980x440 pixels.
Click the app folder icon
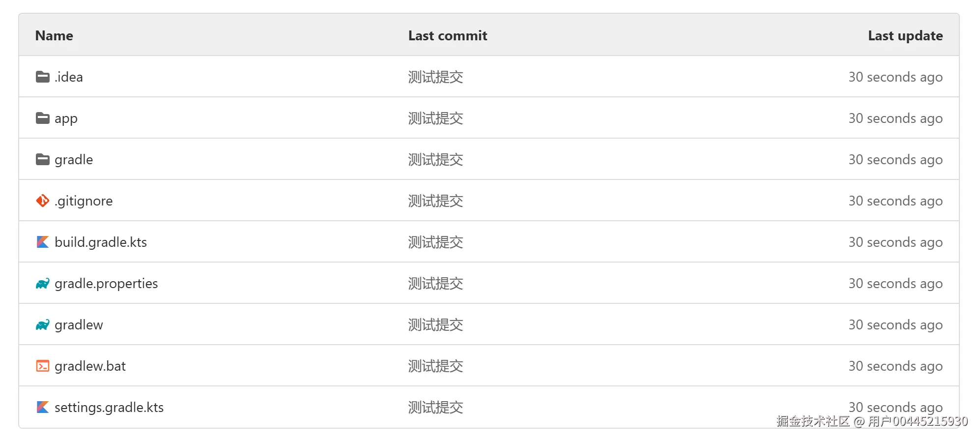tap(43, 118)
